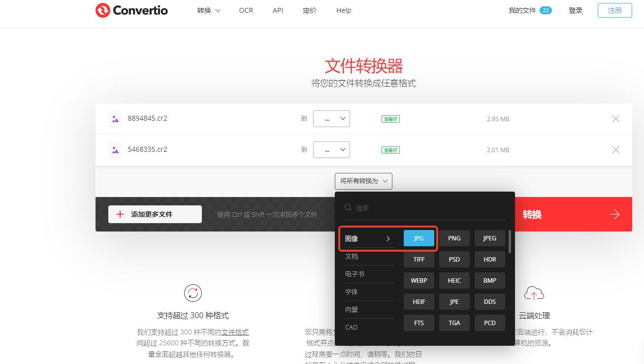Open the 文件格式 link
Viewport: 644px width, 364px height.
(x=235, y=332)
